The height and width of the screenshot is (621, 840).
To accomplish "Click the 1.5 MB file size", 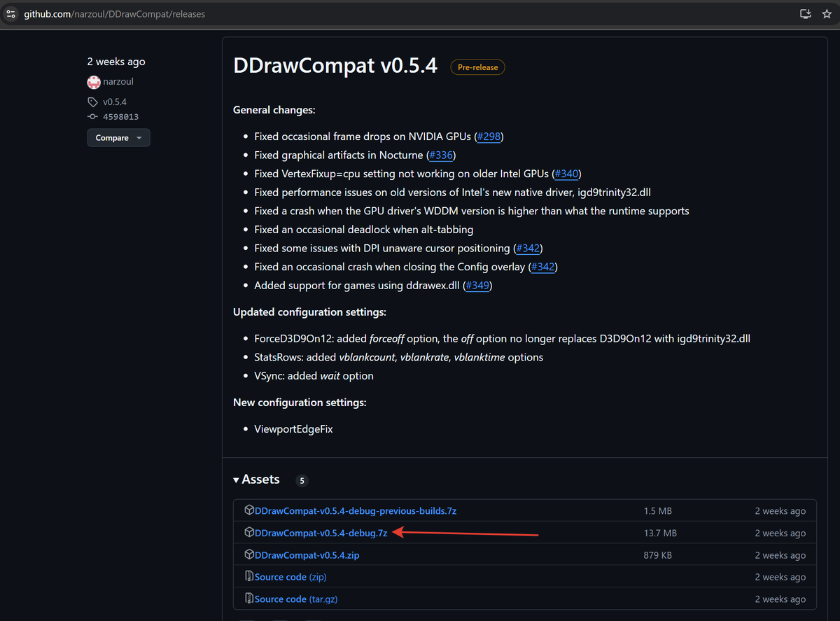I will point(658,511).
